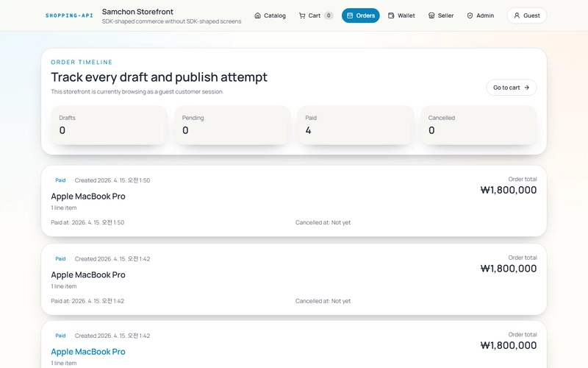Open the Admin navigation tab
This screenshot has height=368, width=588.
coord(481,15)
